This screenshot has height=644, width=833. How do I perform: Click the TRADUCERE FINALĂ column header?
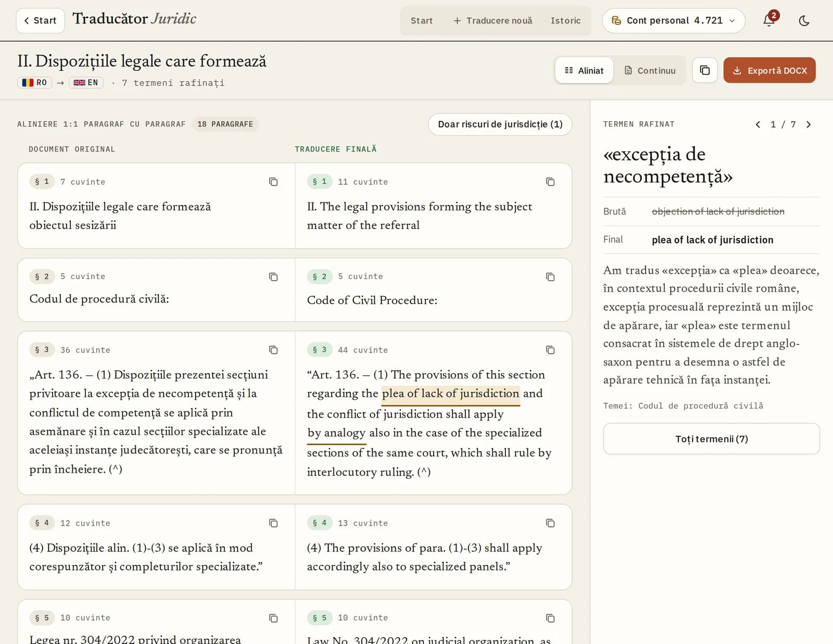click(x=336, y=149)
